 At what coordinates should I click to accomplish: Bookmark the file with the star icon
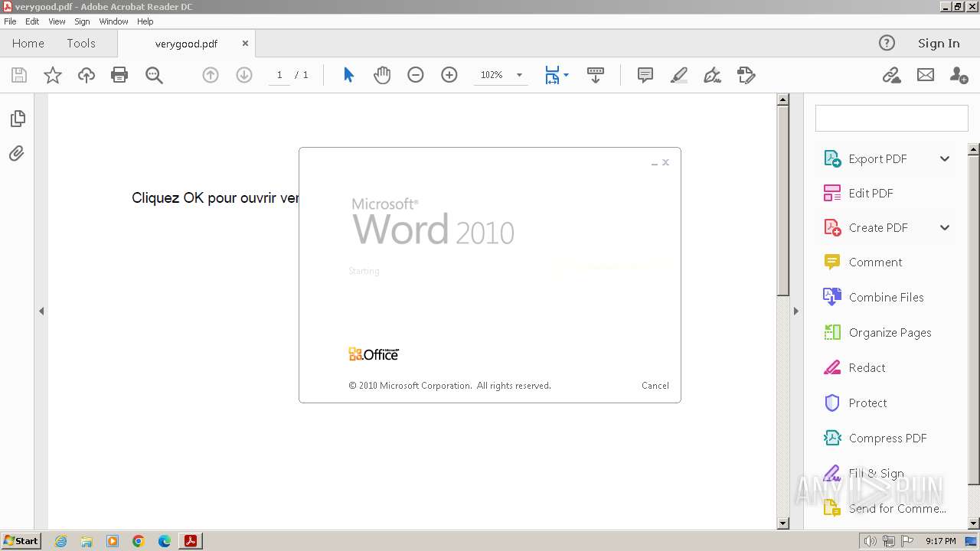53,75
